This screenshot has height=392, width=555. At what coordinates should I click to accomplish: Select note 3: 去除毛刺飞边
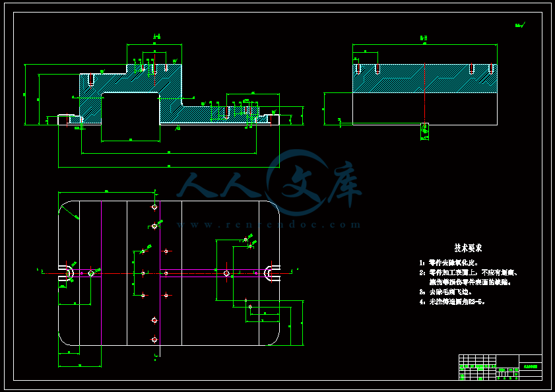pyautogui.click(x=445, y=292)
